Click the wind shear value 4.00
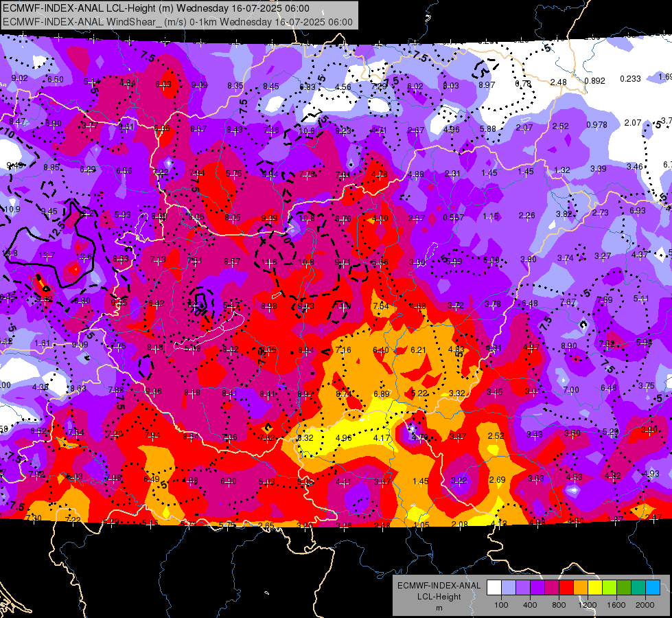The image size is (672, 618). pyautogui.click(x=380, y=218)
